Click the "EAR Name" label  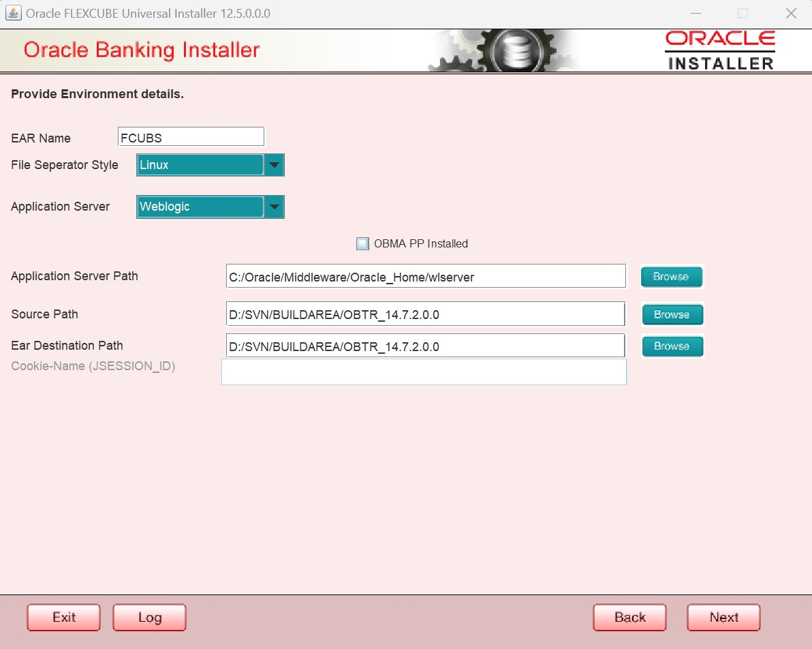click(41, 138)
